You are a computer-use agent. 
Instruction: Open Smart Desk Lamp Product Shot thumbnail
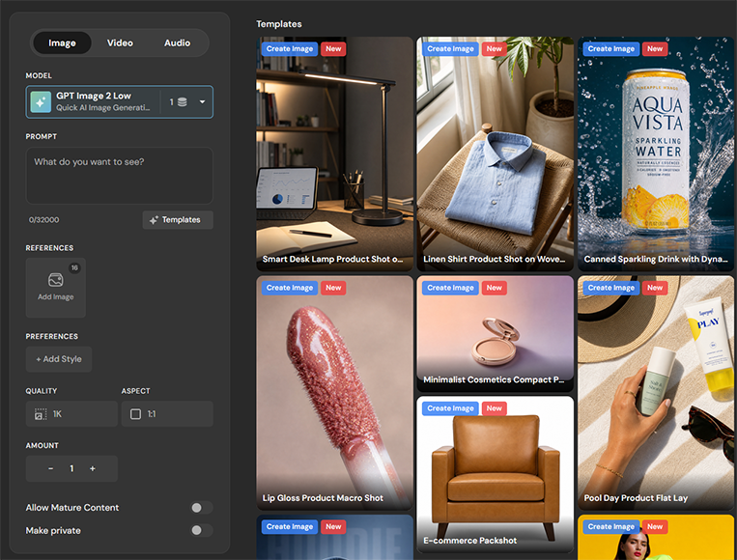(x=334, y=154)
